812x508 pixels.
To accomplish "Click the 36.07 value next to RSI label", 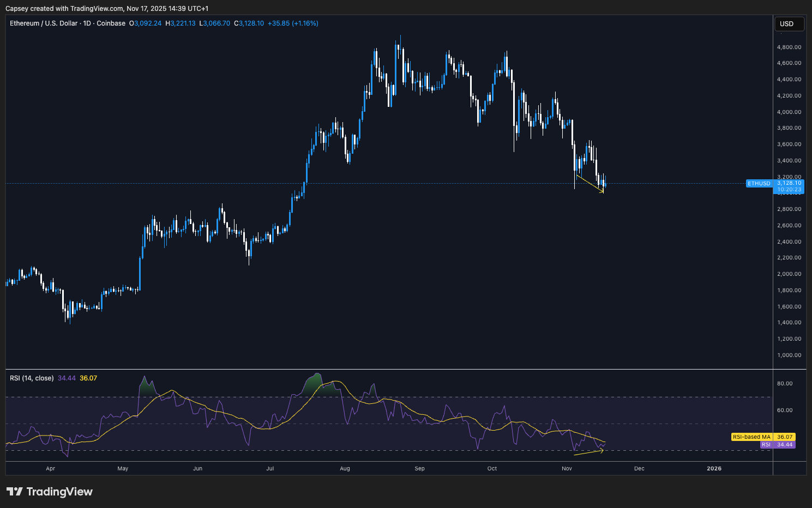I will click(x=88, y=377).
